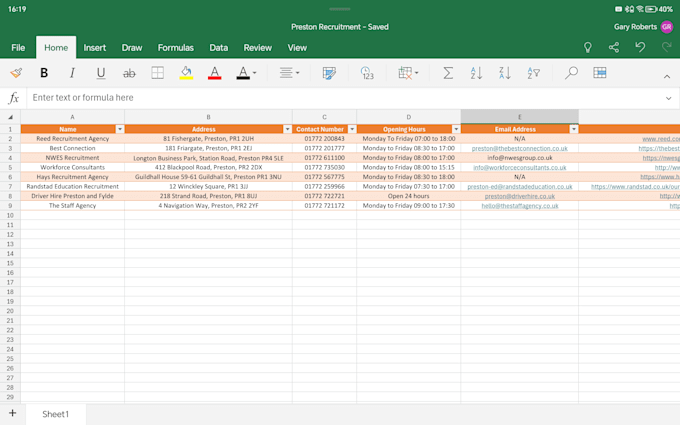Click the Redo arrow

(x=667, y=47)
